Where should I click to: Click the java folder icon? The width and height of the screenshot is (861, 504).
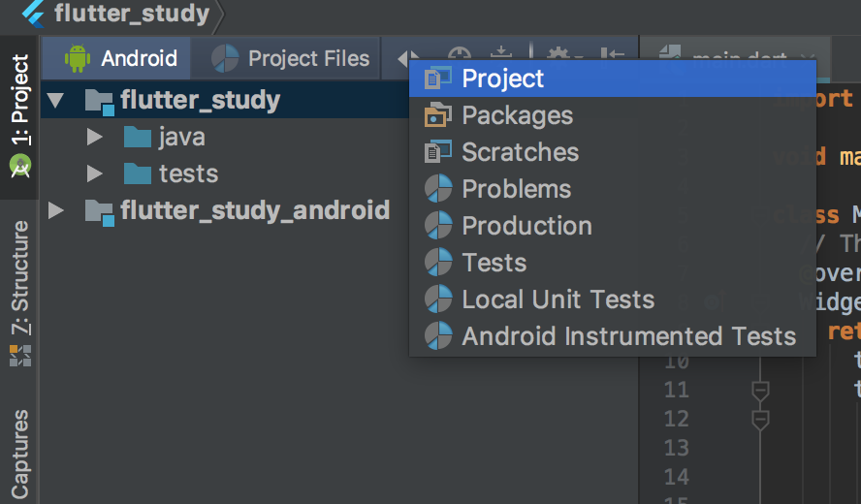coord(138,138)
